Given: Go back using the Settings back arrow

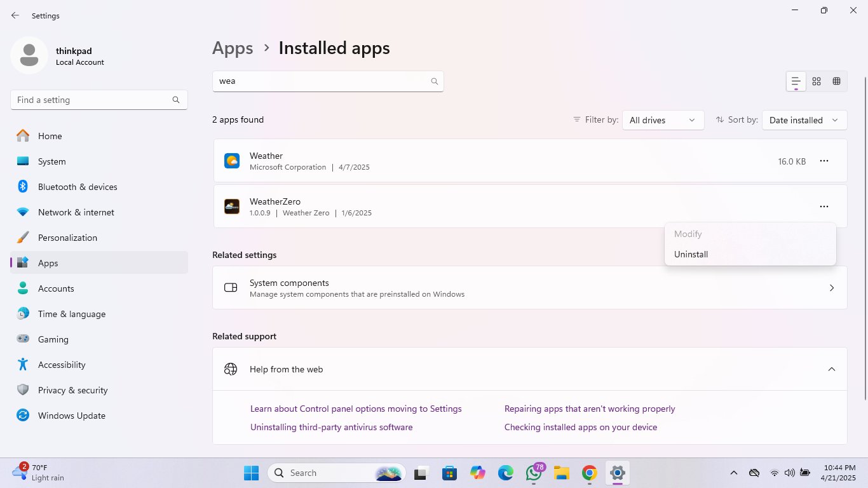Looking at the screenshot, I should 15,15.
